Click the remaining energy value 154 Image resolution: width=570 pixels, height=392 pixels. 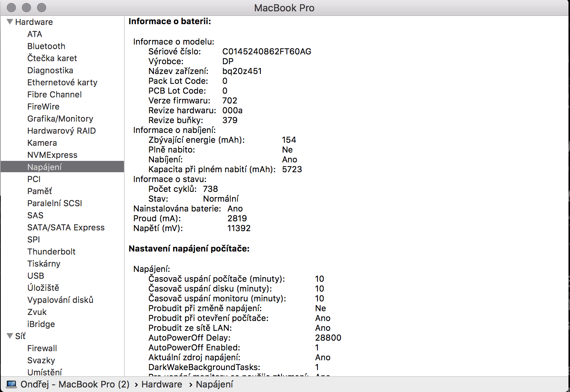[289, 140]
